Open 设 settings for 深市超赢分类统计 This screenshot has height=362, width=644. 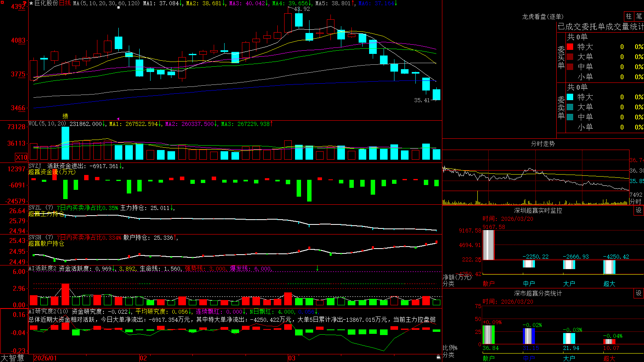[639, 293]
